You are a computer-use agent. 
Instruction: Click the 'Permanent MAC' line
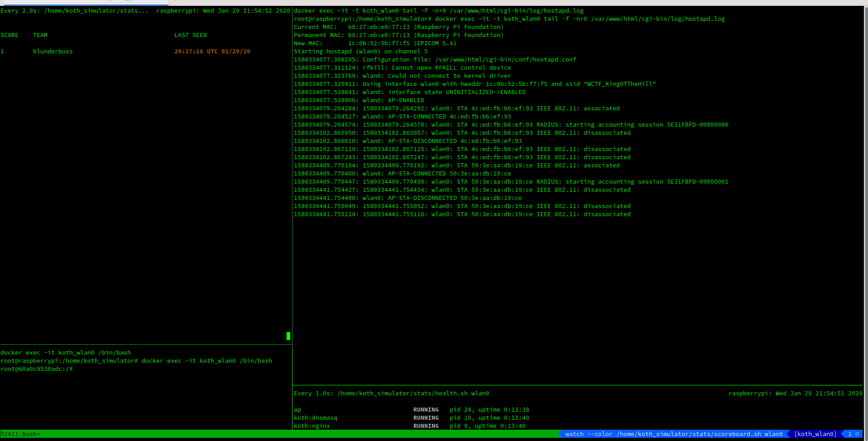(398, 35)
